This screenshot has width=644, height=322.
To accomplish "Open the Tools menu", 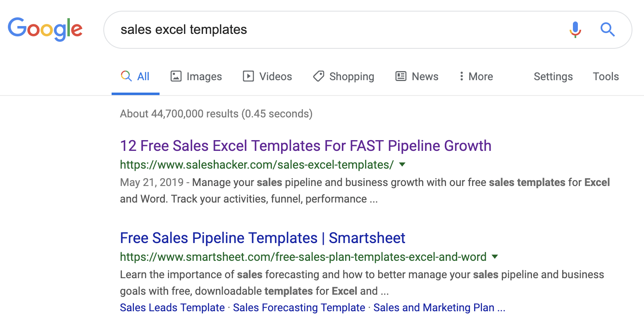I will [606, 76].
